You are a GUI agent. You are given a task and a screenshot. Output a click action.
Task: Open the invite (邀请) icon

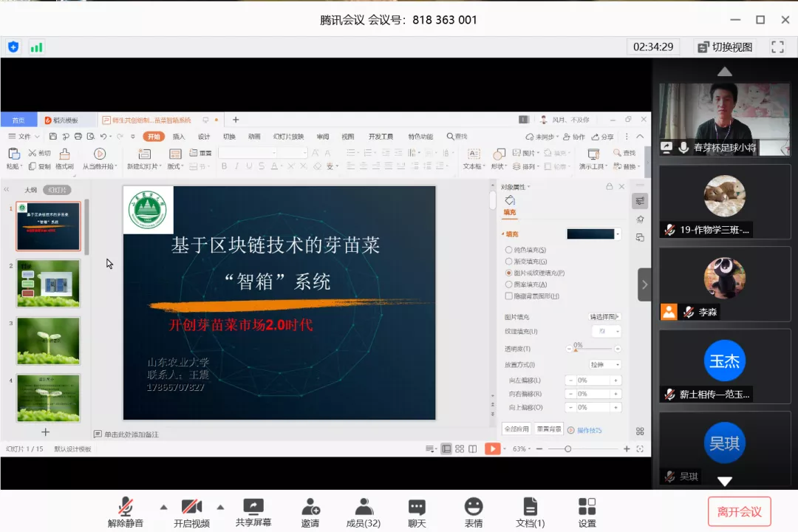coord(310,507)
